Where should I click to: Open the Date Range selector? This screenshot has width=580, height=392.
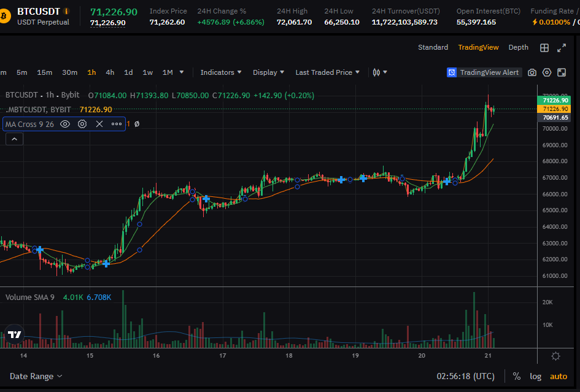(x=36, y=377)
